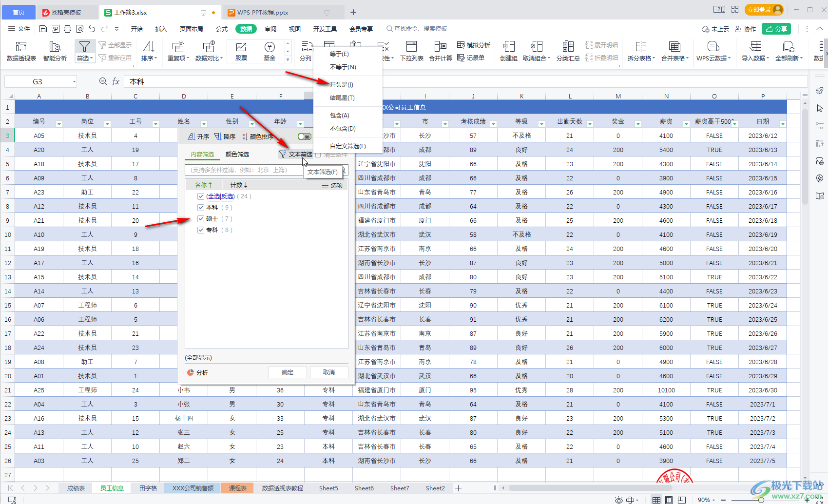Click the 文本筛选 text filter button
This screenshot has height=504, width=828.
[x=296, y=154]
